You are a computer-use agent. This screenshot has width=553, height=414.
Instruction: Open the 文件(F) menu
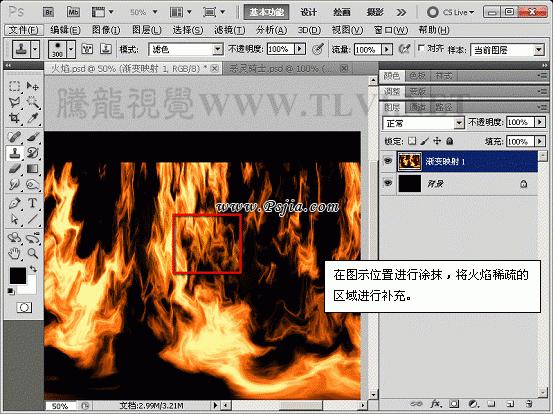(x=24, y=30)
